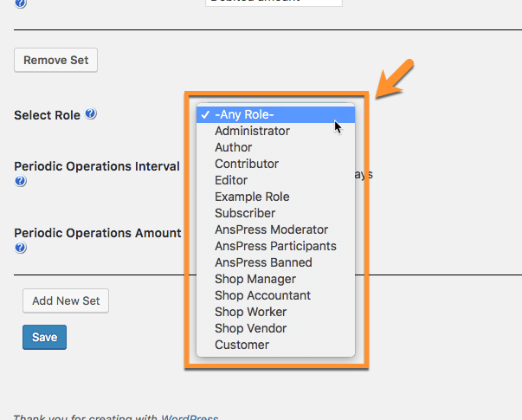
Task: Choose Shop Vendor role option
Action: point(251,328)
